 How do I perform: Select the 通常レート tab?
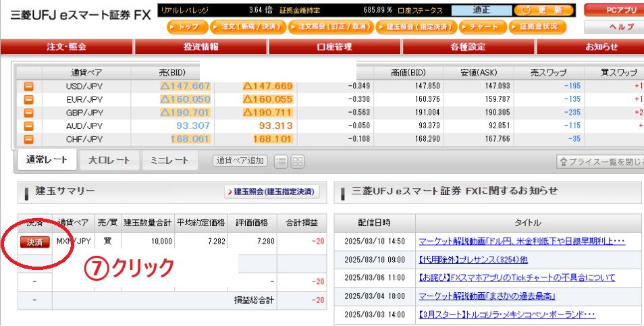(x=47, y=160)
